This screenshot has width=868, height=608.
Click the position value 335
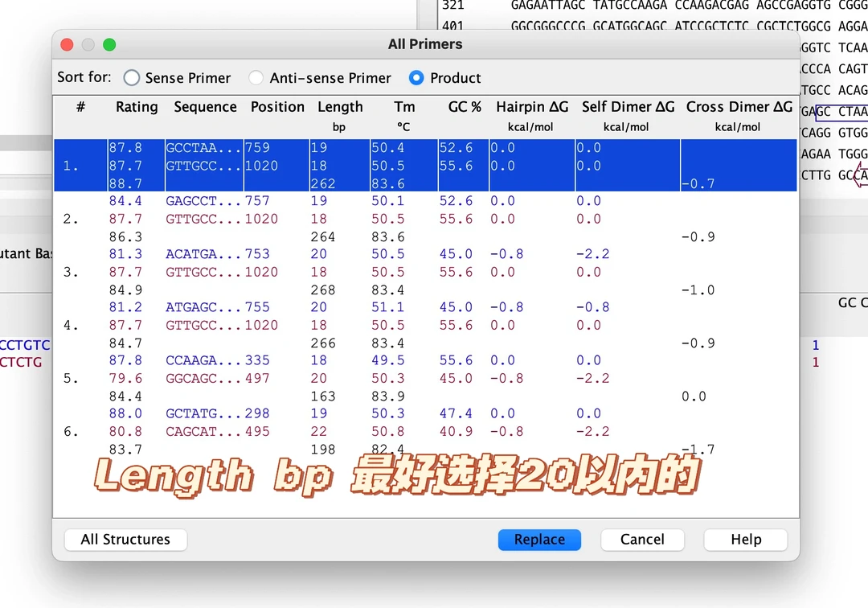click(257, 360)
